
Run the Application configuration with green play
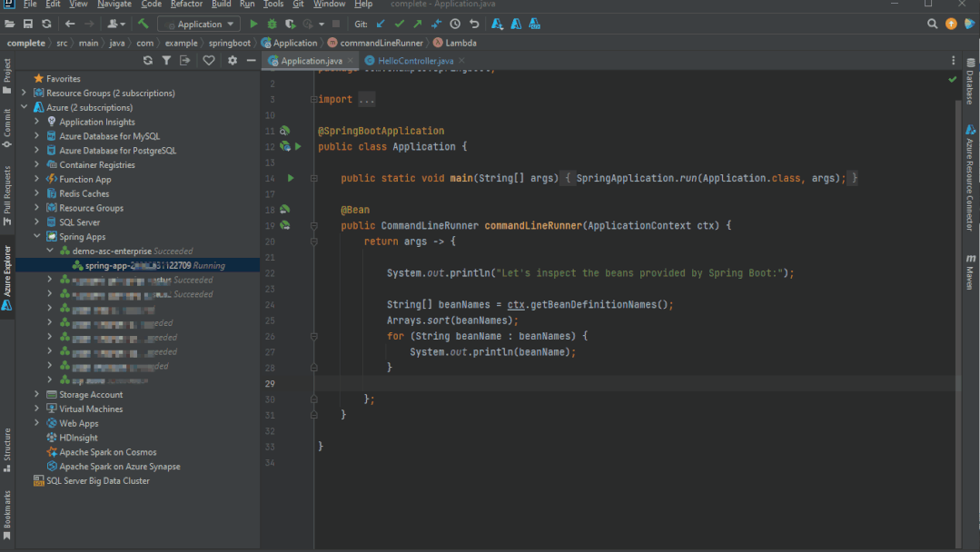(x=253, y=24)
